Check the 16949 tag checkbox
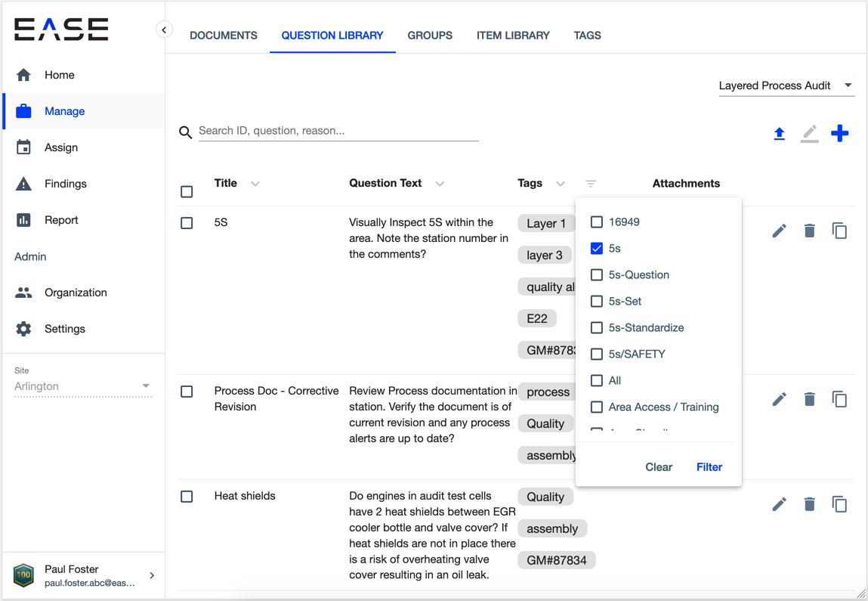Image resolution: width=868 pixels, height=601 pixels. (597, 222)
